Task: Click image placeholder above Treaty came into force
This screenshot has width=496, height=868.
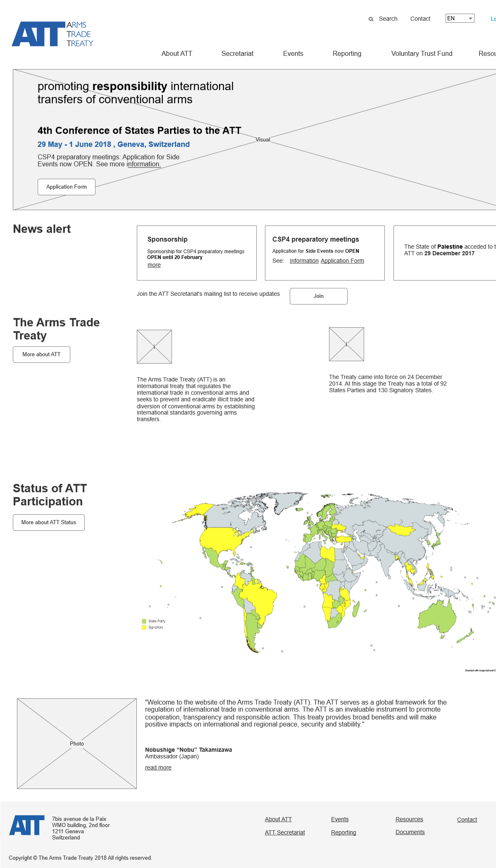Action: tap(346, 344)
